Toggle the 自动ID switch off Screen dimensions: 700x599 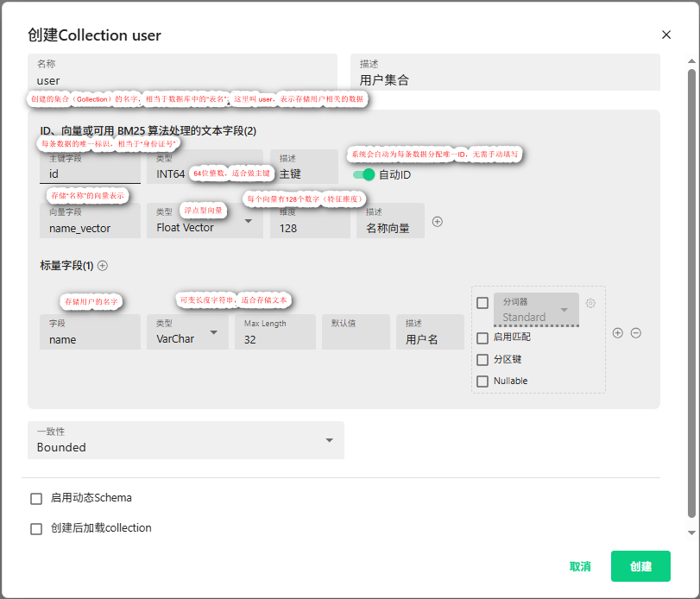click(x=364, y=174)
